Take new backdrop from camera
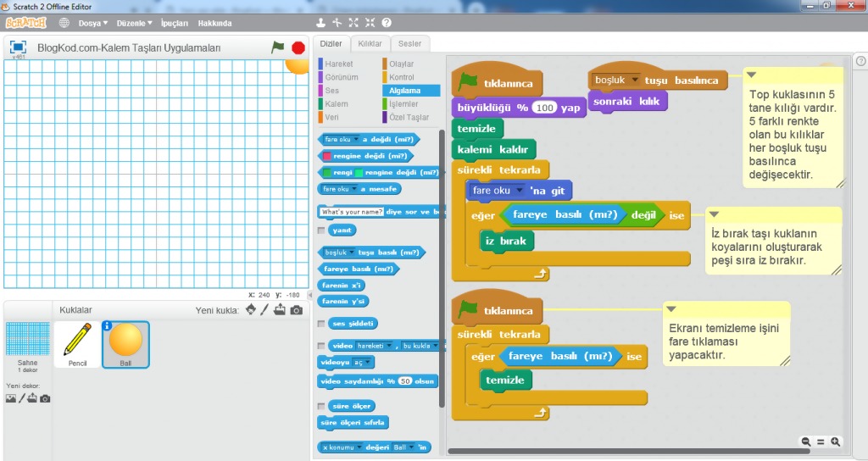The height and width of the screenshot is (461, 868). click(46, 398)
